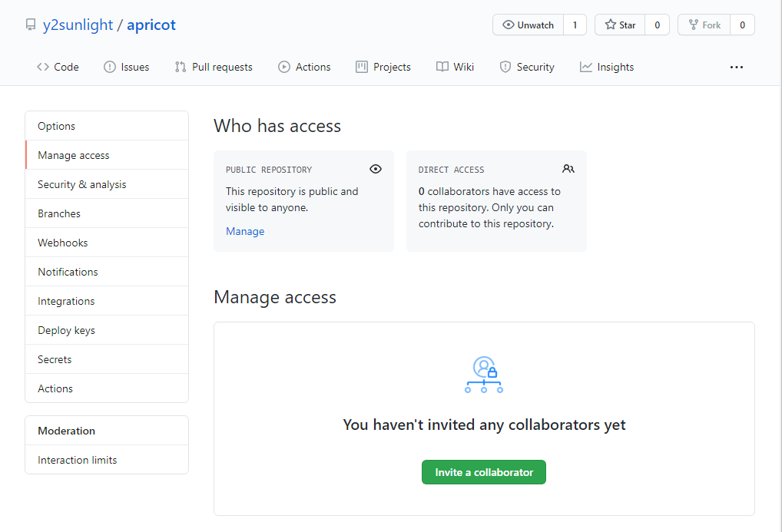Select Webhooks in settings sidebar
Screen dimensions: 782x532
coord(63,243)
